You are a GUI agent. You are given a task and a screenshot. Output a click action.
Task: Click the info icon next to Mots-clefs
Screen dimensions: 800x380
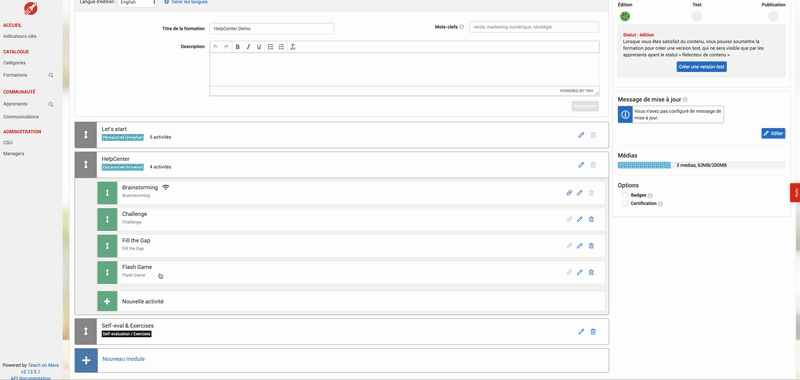click(462, 27)
